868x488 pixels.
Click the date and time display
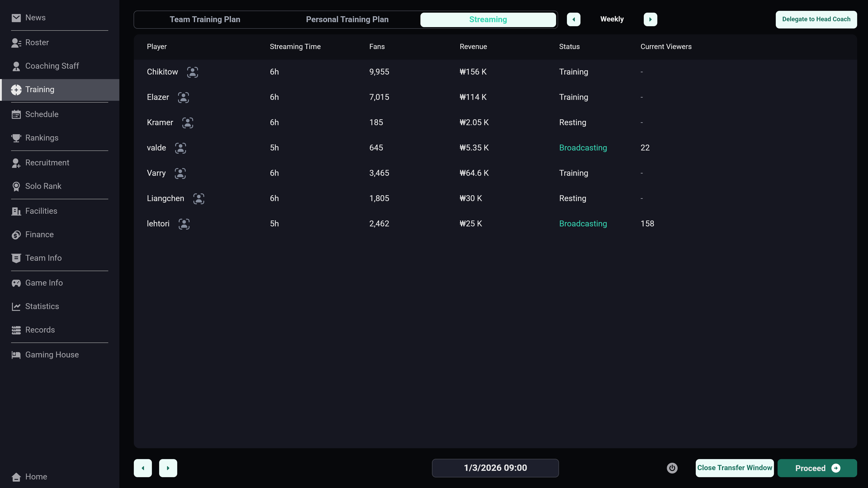[495, 468]
